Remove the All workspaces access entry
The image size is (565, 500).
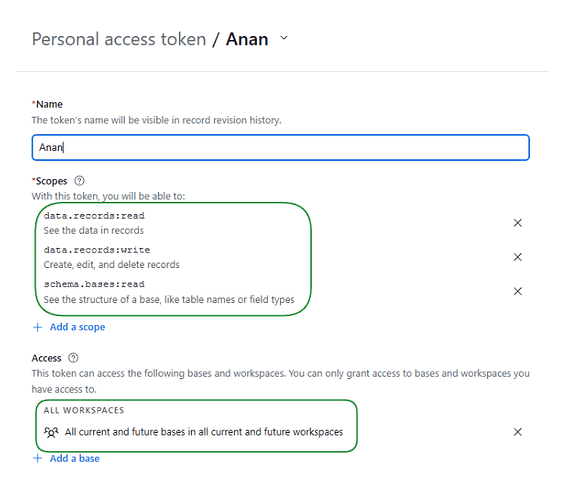(x=517, y=432)
